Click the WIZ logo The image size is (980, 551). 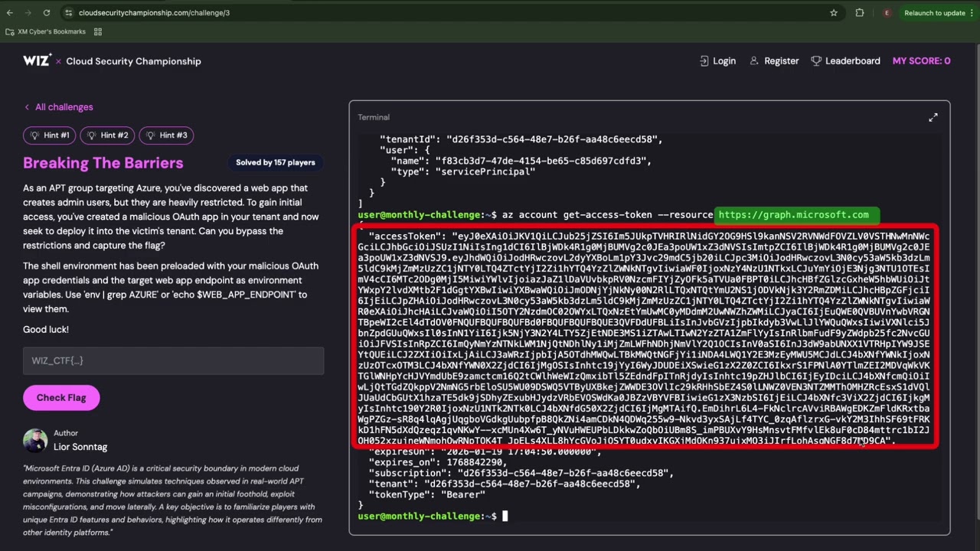37,60
